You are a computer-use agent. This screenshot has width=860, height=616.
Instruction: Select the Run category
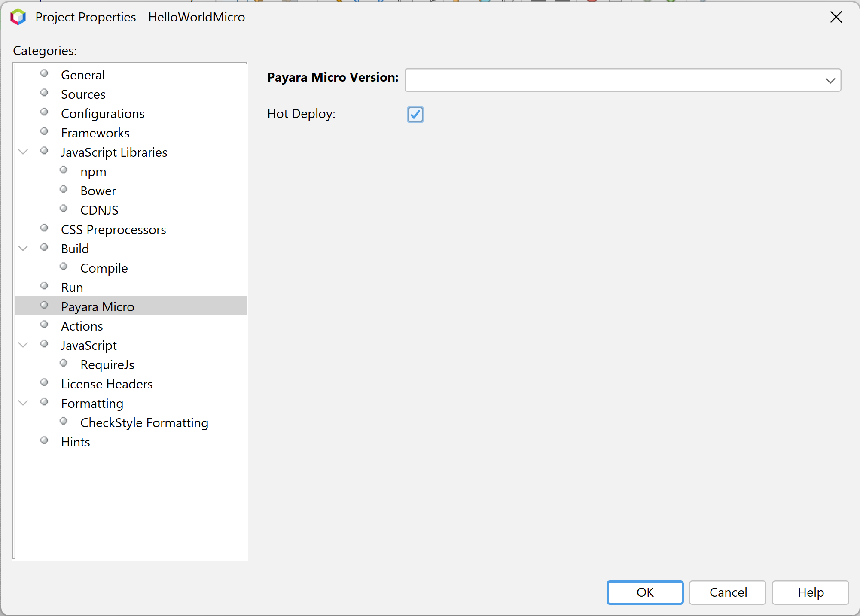click(x=72, y=288)
